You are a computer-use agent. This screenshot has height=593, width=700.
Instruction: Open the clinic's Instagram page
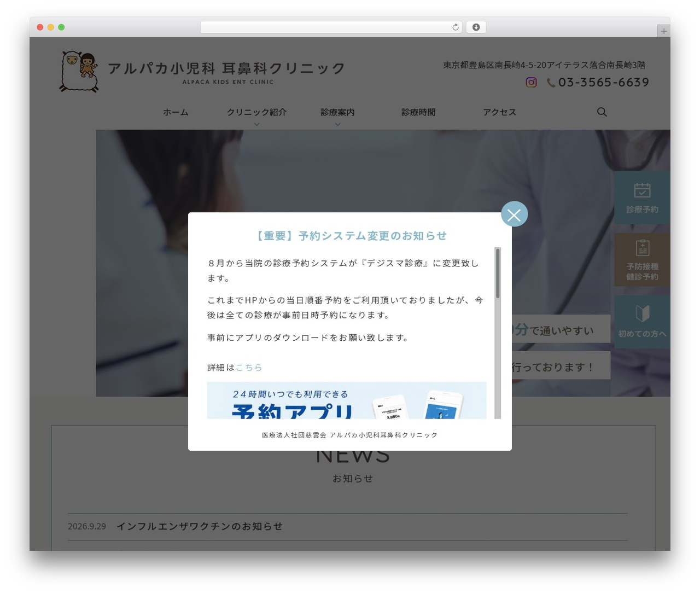(531, 82)
